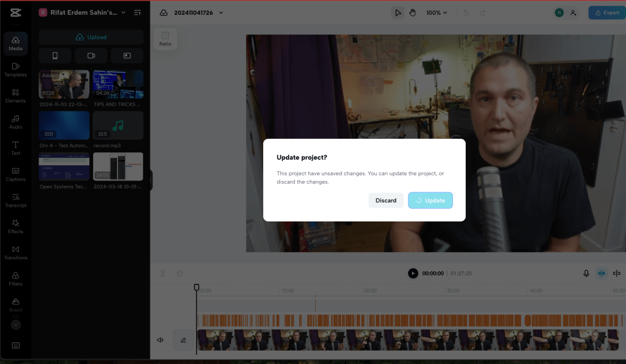Open the Media panel in sidebar
The height and width of the screenshot is (364, 626).
[15, 43]
